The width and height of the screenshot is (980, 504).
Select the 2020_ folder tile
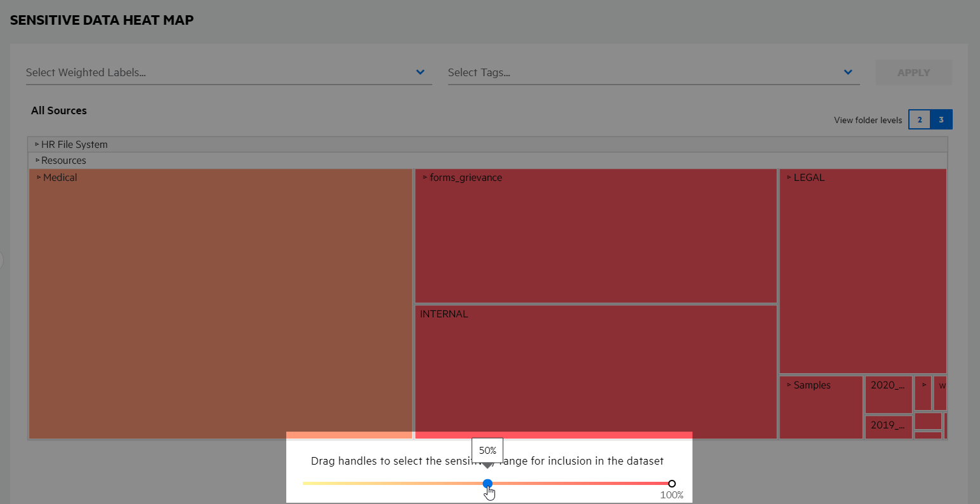click(x=888, y=395)
